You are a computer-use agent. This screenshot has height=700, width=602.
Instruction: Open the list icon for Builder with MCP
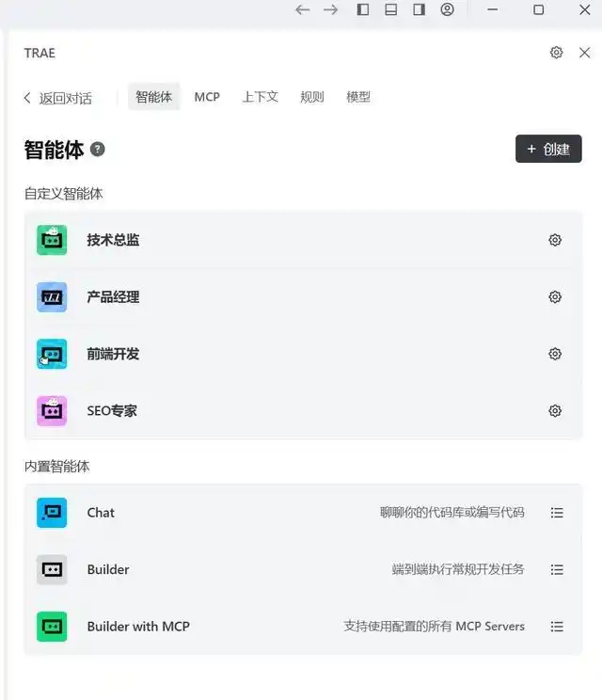click(557, 627)
